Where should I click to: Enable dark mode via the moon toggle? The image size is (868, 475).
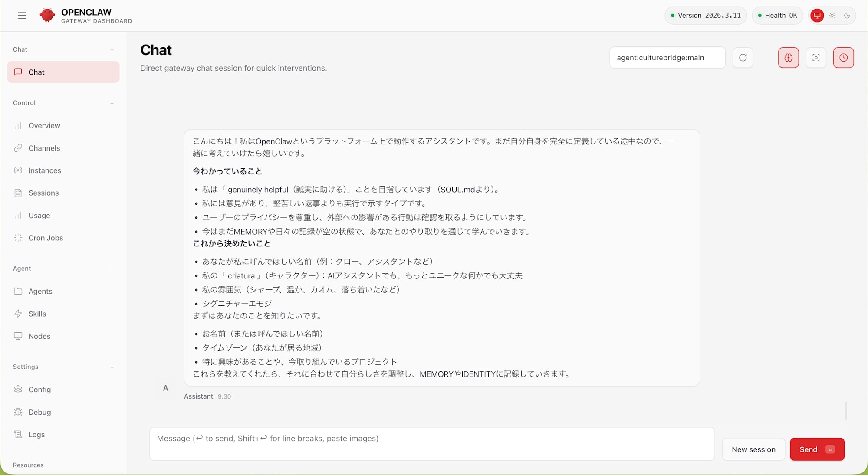(847, 15)
